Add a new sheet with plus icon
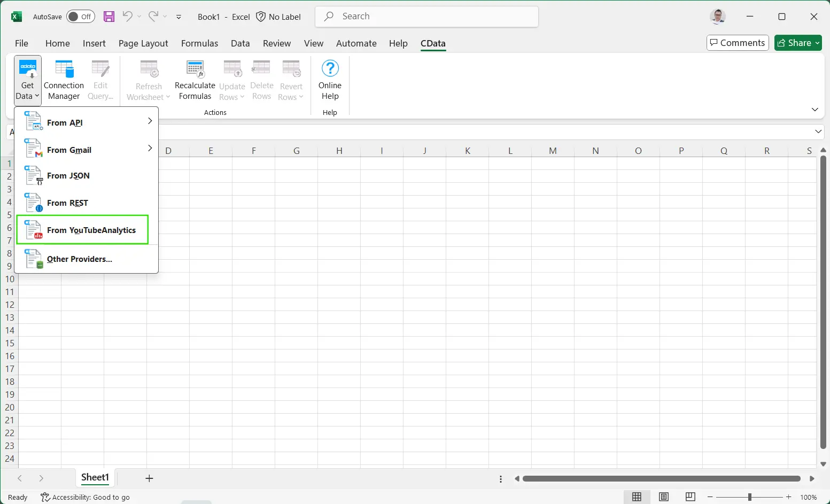The width and height of the screenshot is (830, 504). coord(149,478)
